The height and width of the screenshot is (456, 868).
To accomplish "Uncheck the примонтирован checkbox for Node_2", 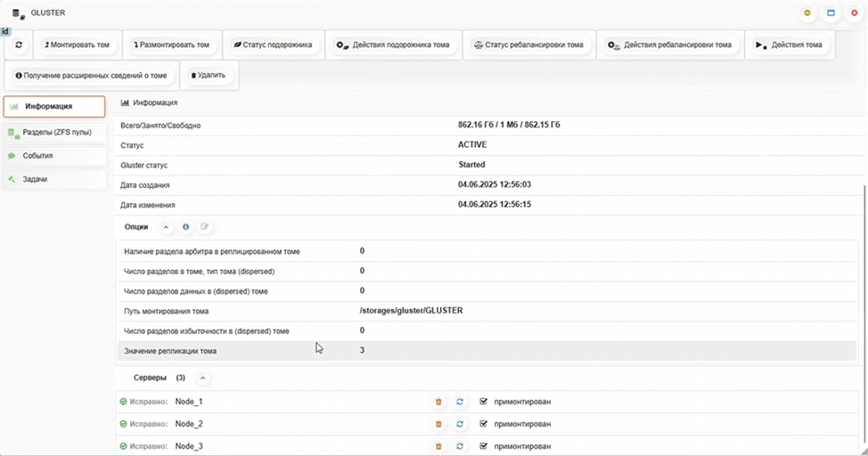I will (x=484, y=424).
